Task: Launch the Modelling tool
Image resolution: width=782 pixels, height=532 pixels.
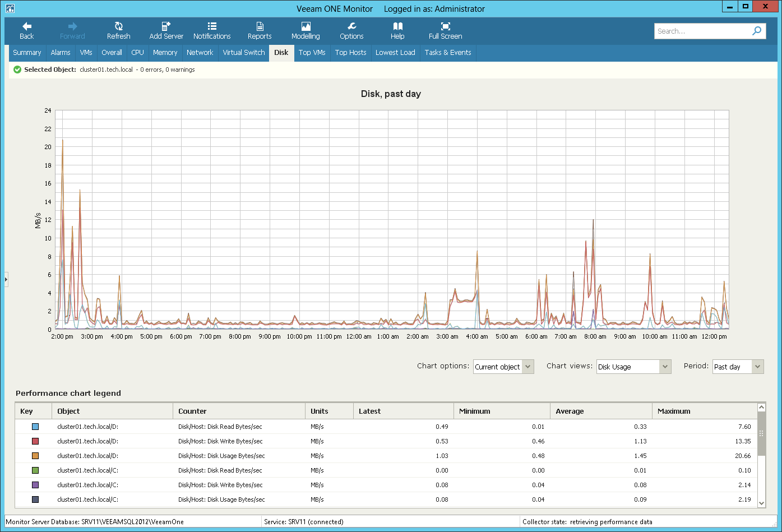Action: [x=306, y=30]
